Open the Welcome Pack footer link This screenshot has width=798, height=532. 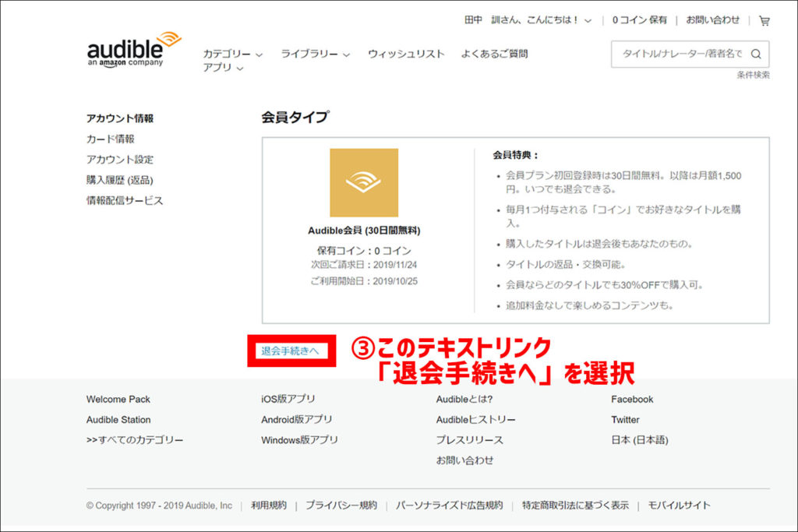click(118, 400)
